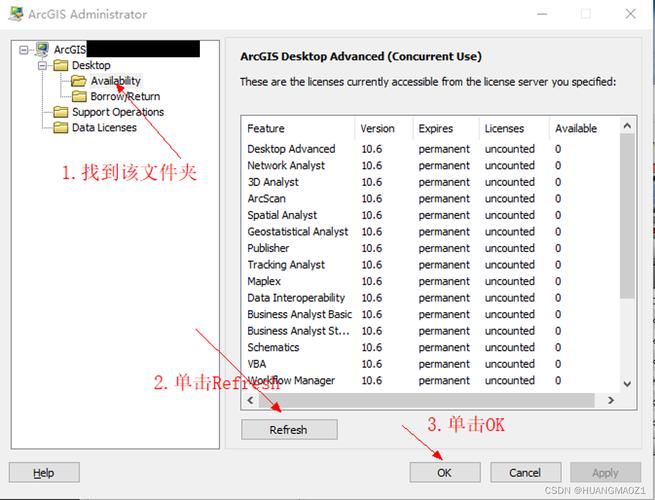This screenshot has width=655, height=500.
Task: Click the Data Licenses folder icon
Action: pyautogui.click(x=61, y=127)
